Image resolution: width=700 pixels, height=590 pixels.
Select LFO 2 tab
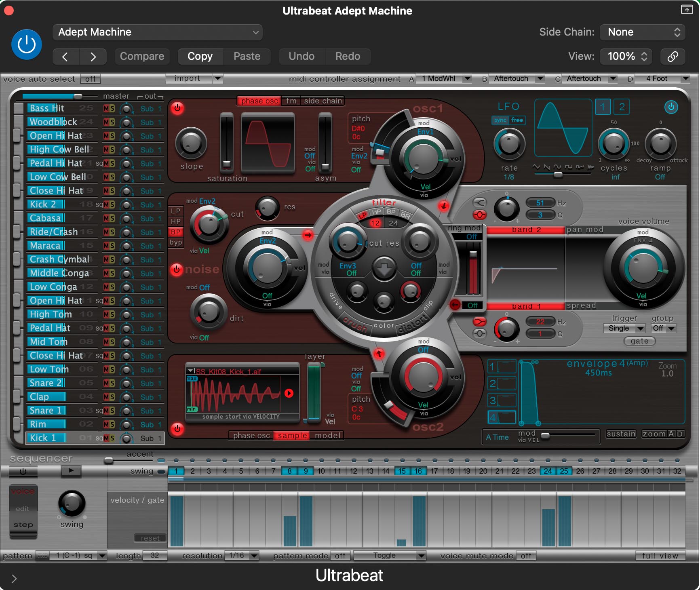click(x=622, y=107)
